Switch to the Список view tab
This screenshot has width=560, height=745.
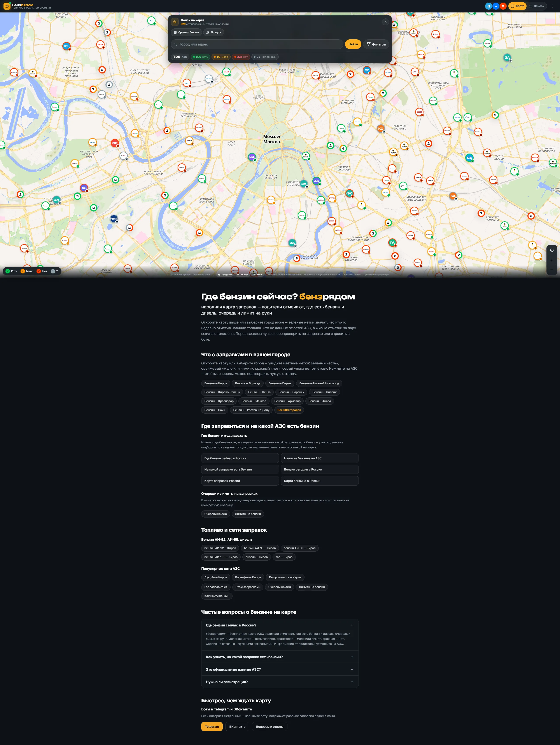pos(536,6)
